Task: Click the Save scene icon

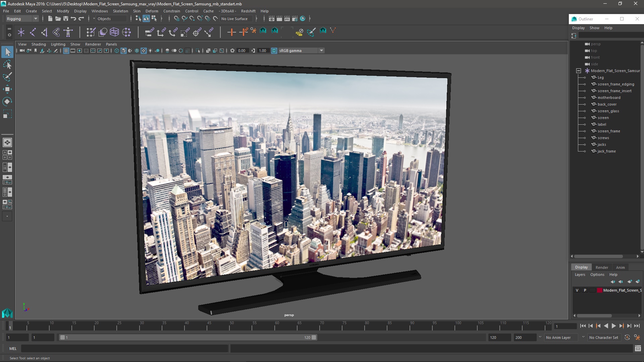Action: coord(66,19)
